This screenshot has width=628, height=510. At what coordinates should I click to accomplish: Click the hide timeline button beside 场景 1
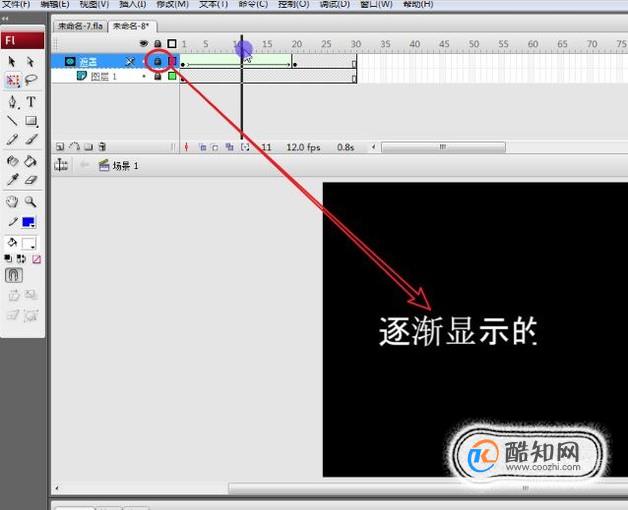click(x=61, y=165)
